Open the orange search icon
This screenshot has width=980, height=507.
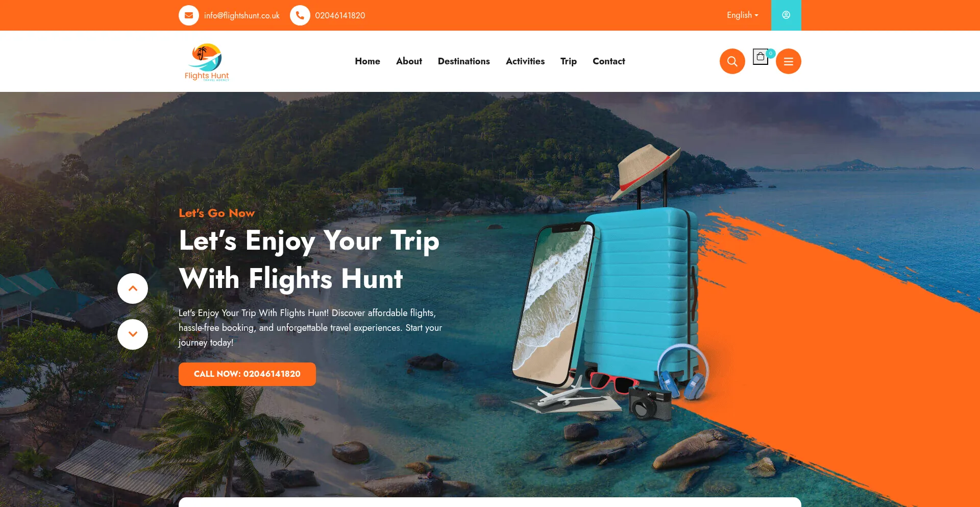tap(732, 61)
